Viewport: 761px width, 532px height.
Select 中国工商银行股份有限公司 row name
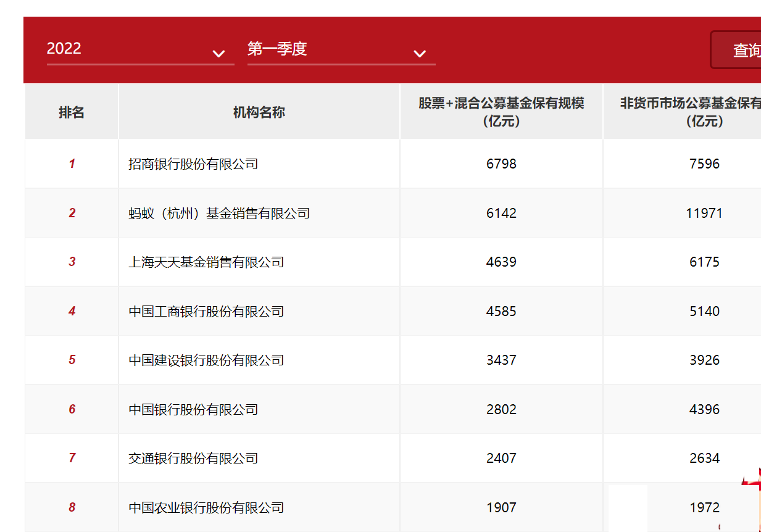[x=206, y=312]
